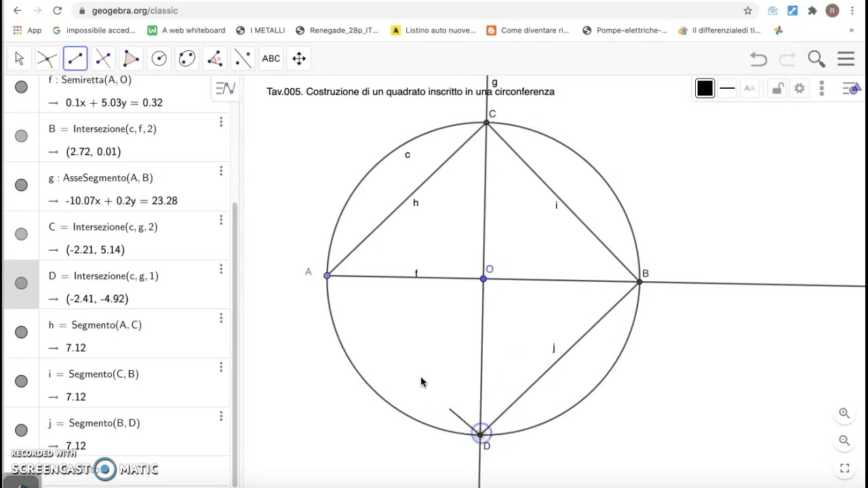Viewport: 868px width, 488px height.
Task: Select the Move Graphics View tool
Action: click(x=299, y=58)
